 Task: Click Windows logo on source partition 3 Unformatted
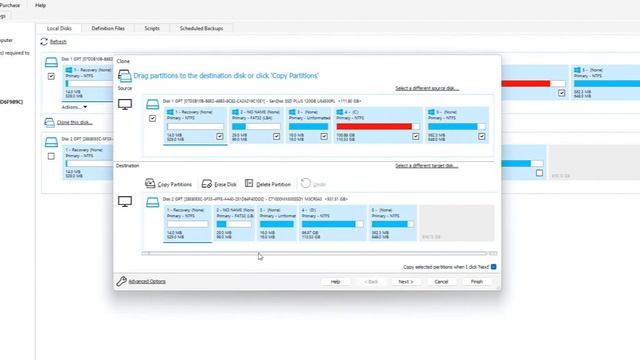(x=292, y=112)
